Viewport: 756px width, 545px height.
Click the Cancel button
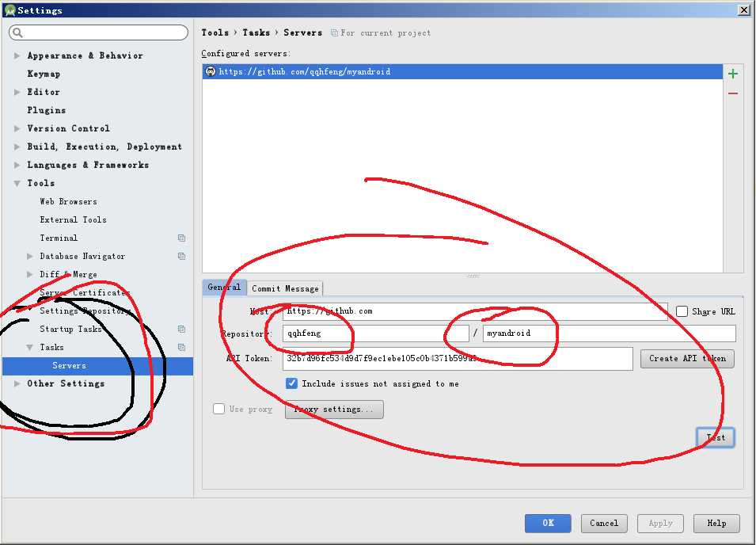click(x=604, y=523)
